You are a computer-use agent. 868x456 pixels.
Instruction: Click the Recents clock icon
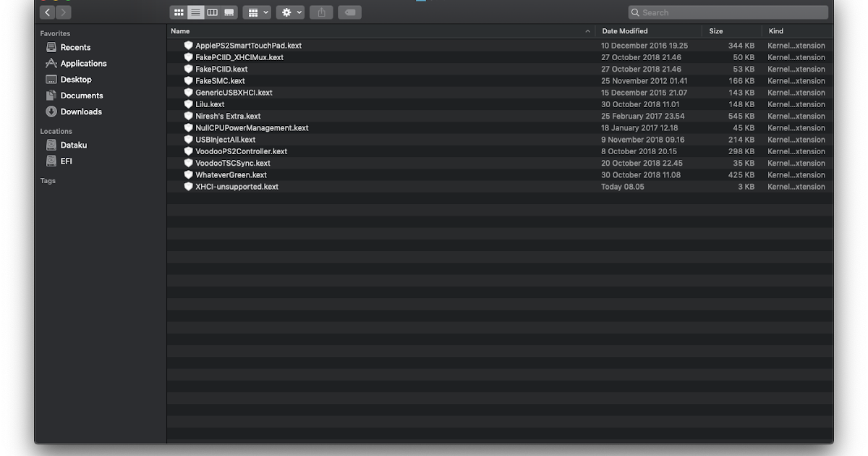pyautogui.click(x=51, y=47)
